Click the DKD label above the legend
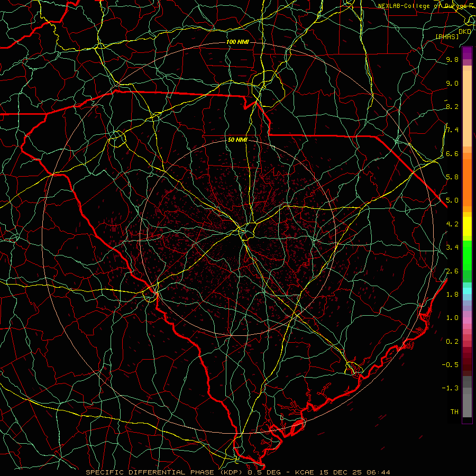This screenshot has width=476, height=476. [x=465, y=31]
